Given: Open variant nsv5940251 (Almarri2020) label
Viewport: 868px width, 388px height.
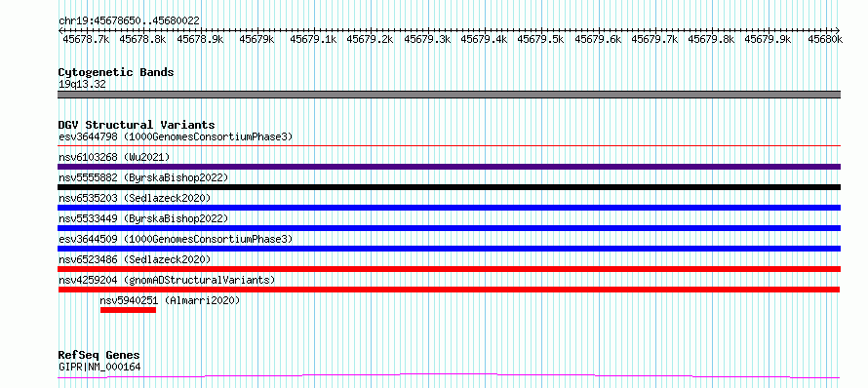Looking at the screenshot, I should (x=170, y=300).
